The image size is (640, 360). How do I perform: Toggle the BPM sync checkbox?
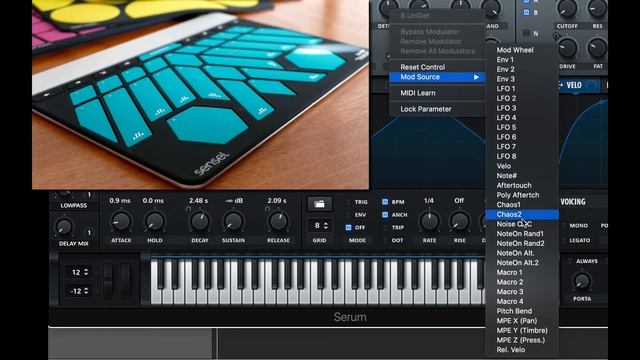pos(385,202)
